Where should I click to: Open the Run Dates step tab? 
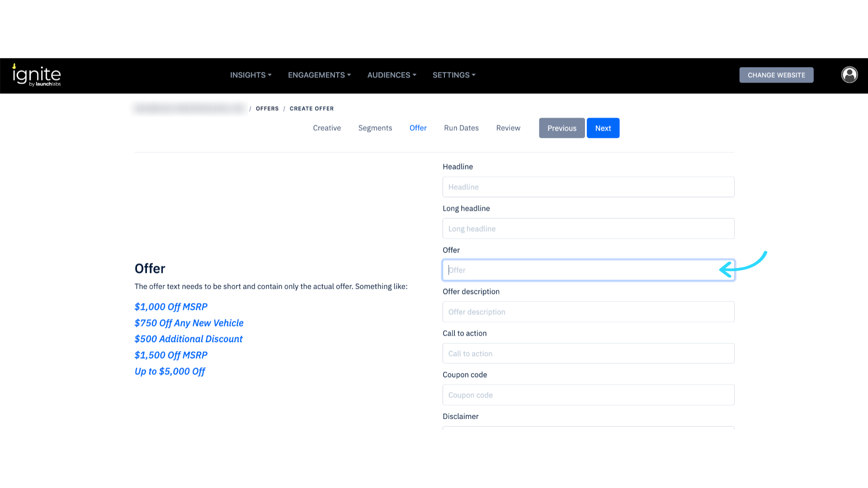pyautogui.click(x=461, y=128)
